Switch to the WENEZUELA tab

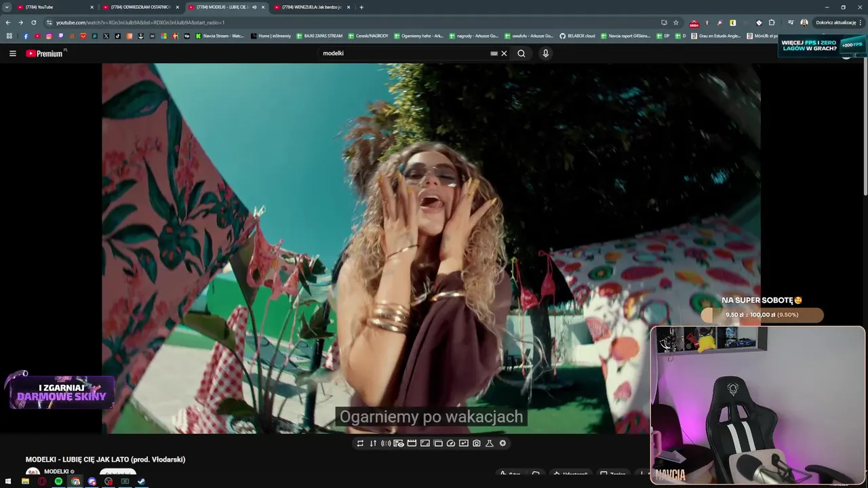312,7
